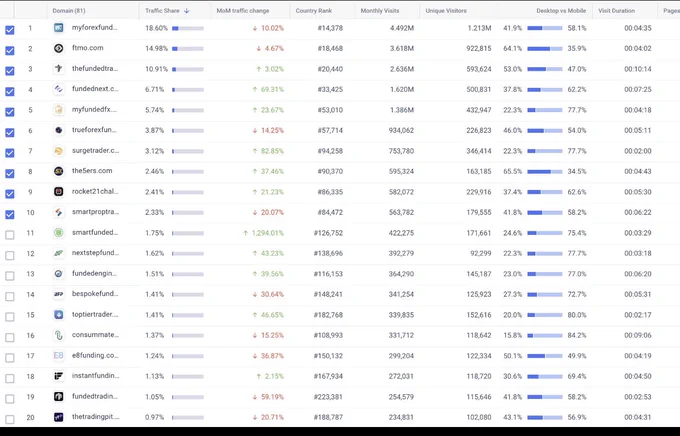Check the smartfunded row checkbox
680x436 pixels.
(10, 235)
